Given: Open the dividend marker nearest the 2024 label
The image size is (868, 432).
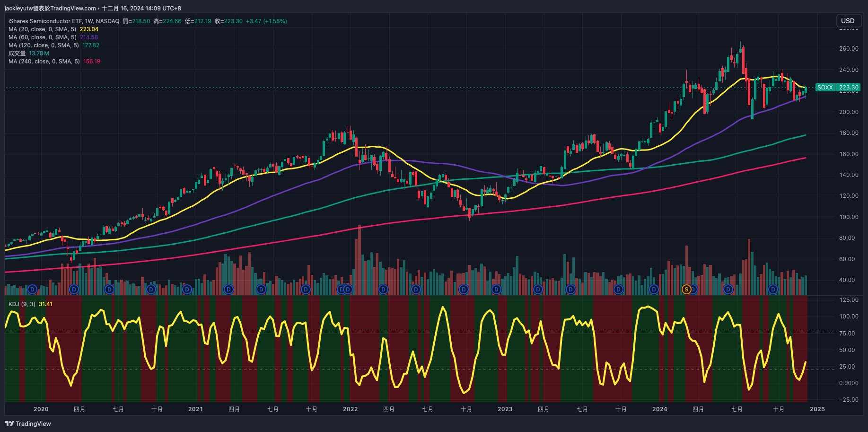Looking at the screenshot, I should pyautogui.click(x=654, y=289).
